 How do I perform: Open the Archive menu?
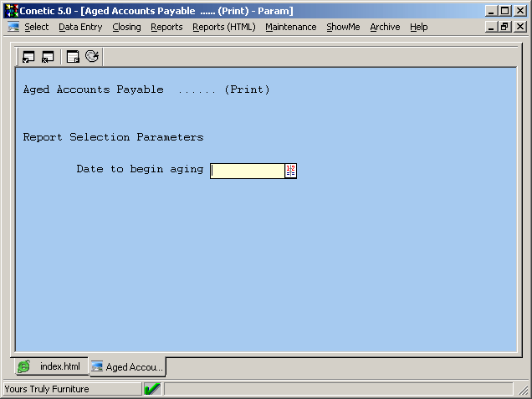(385, 27)
